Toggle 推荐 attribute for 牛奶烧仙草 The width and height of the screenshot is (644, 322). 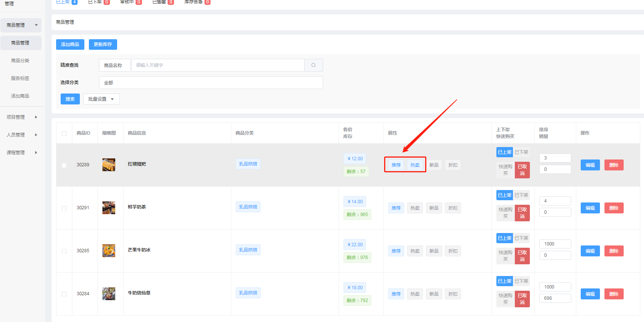[396, 294]
